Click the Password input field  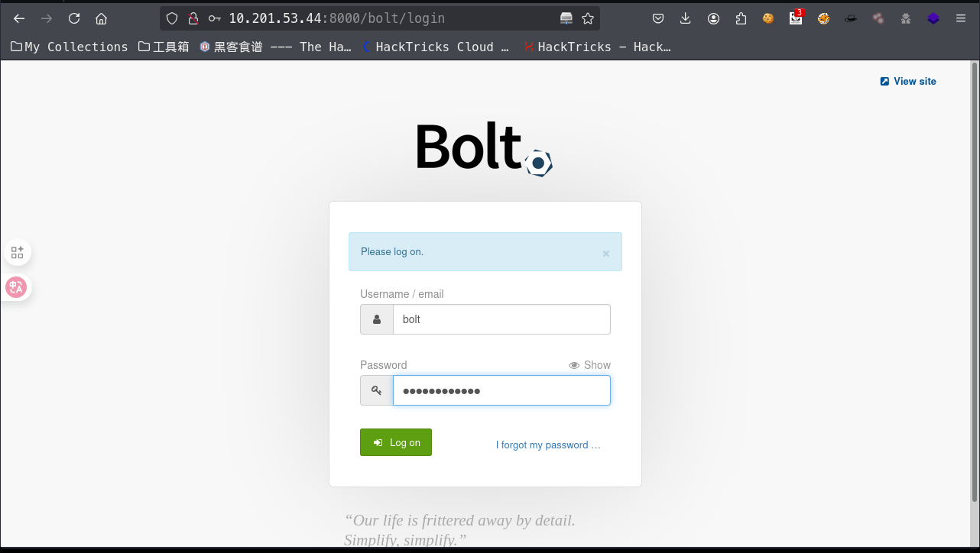pyautogui.click(x=501, y=390)
